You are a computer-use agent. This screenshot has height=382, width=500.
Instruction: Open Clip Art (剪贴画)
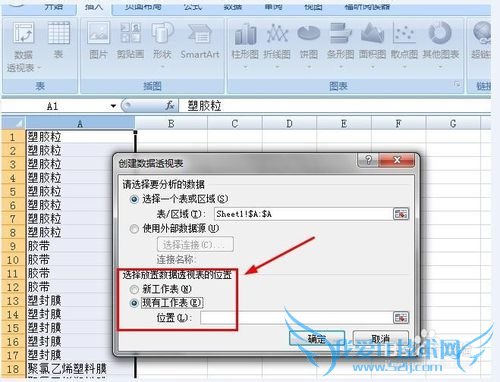(x=130, y=41)
